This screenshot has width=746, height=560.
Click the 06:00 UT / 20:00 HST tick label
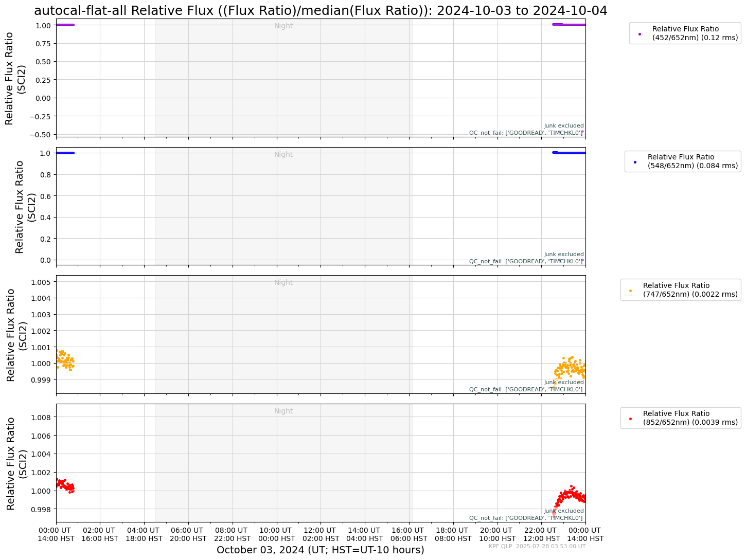(188, 534)
